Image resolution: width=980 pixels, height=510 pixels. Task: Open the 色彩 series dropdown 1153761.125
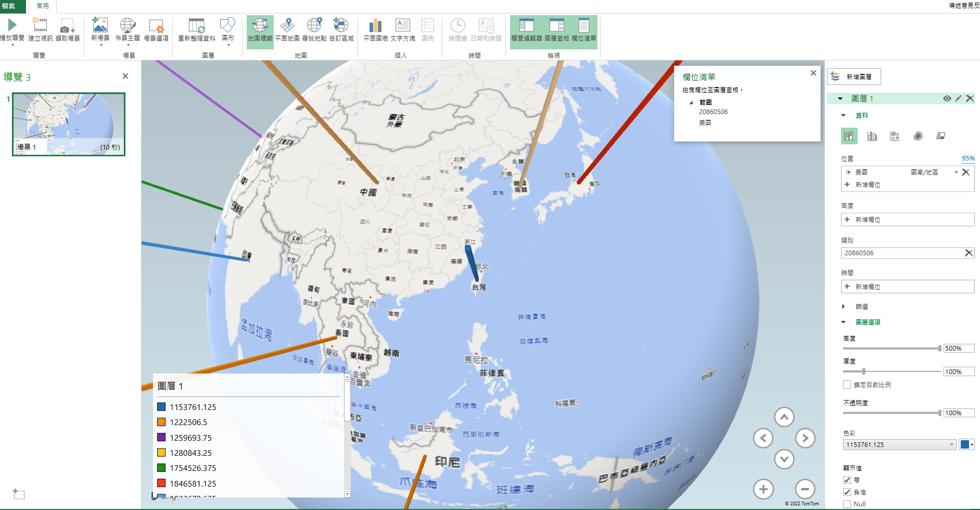[x=899, y=445]
